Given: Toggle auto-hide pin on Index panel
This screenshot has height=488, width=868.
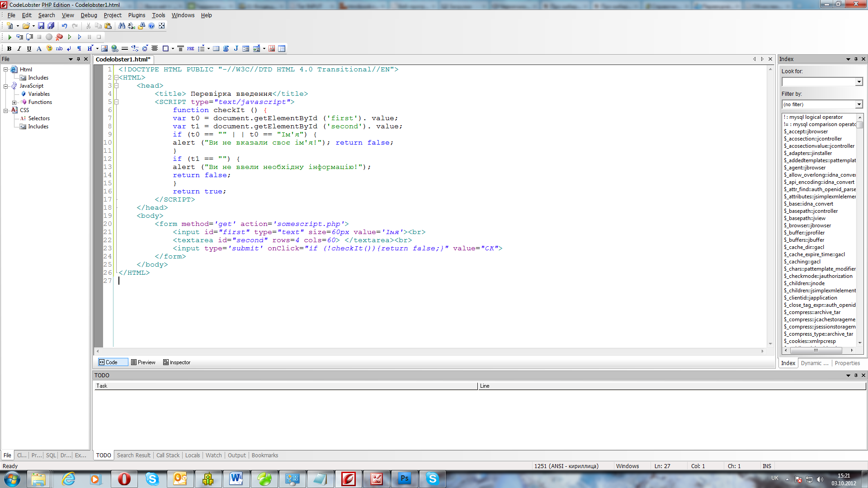Looking at the screenshot, I should click(x=856, y=59).
